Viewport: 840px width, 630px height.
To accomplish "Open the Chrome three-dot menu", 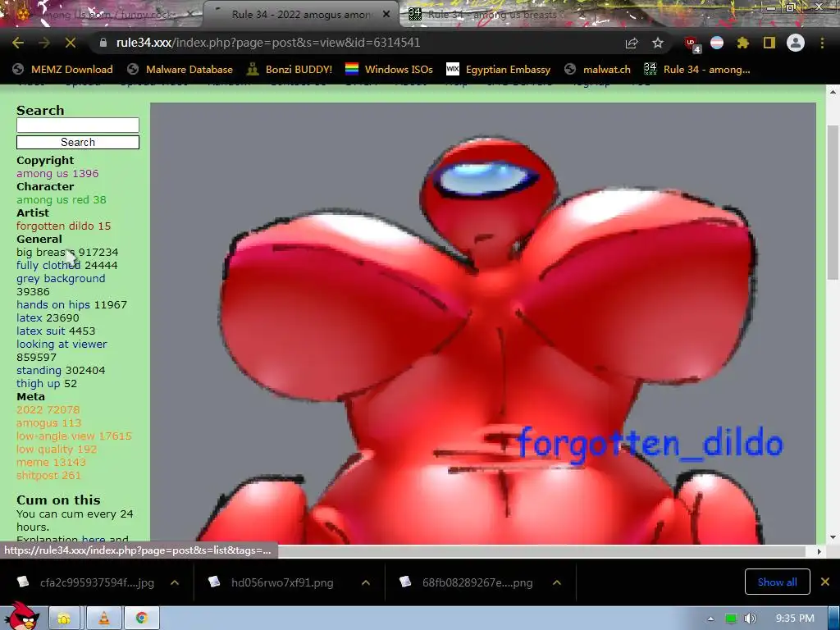I will pos(822,43).
